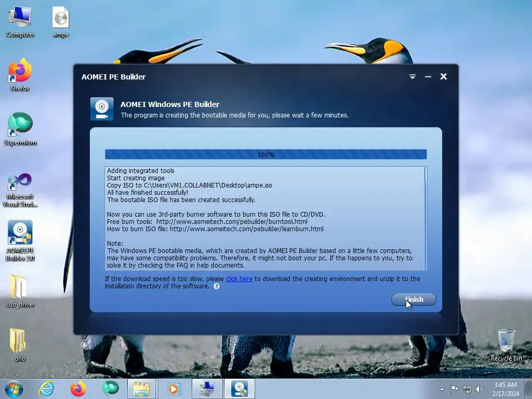This screenshot has height=399, width=532.
Task: Click the Show desktop button on the taskbar
Action: [x=528, y=389]
